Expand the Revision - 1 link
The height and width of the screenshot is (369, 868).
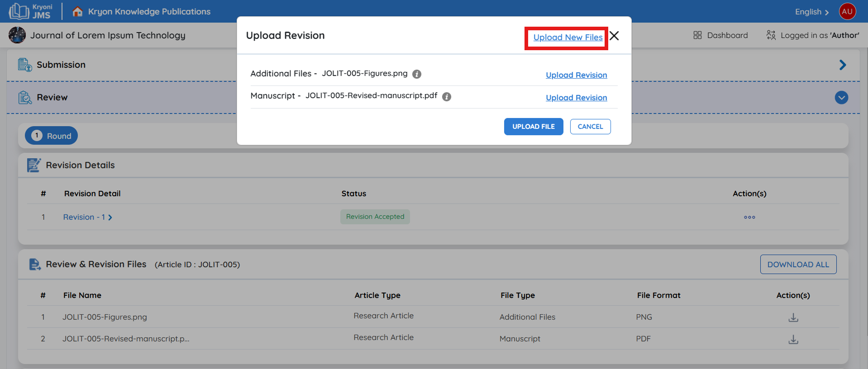pos(87,217)
